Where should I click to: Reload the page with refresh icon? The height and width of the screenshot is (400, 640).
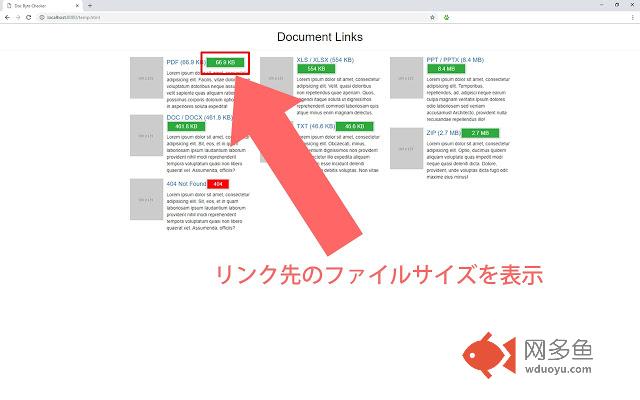(28, 17)
